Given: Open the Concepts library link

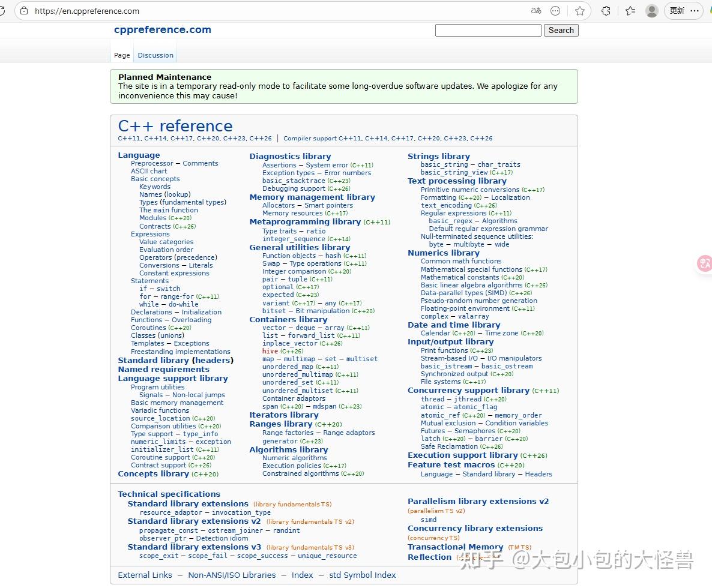Looking at the screenshot, I should pyautogui.click(x=154, y=473).
